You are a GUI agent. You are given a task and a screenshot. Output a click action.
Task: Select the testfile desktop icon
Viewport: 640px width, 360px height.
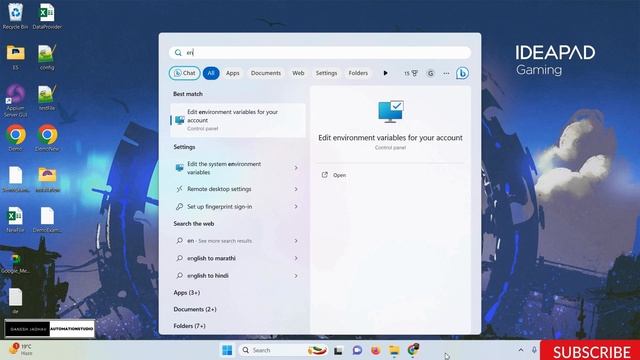[47, 97]
